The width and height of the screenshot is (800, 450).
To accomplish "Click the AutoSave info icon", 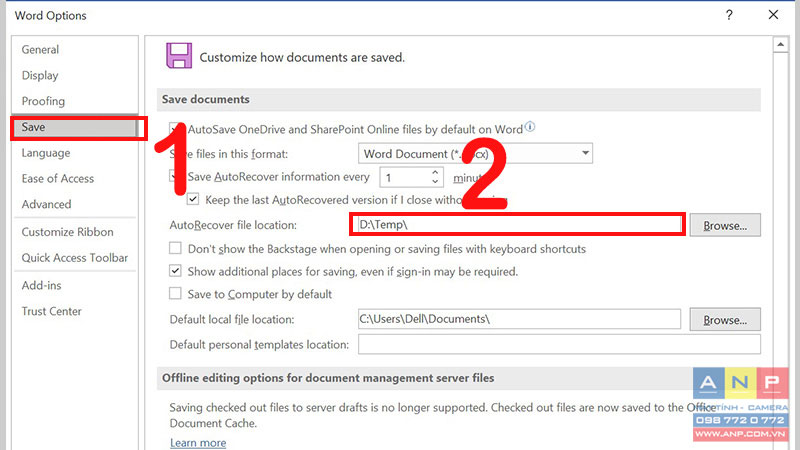I will point(530,127).
